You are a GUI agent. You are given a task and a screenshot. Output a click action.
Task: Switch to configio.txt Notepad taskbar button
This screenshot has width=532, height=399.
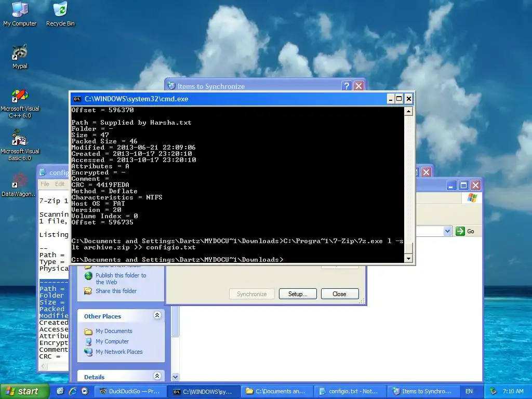click(350, 391)
